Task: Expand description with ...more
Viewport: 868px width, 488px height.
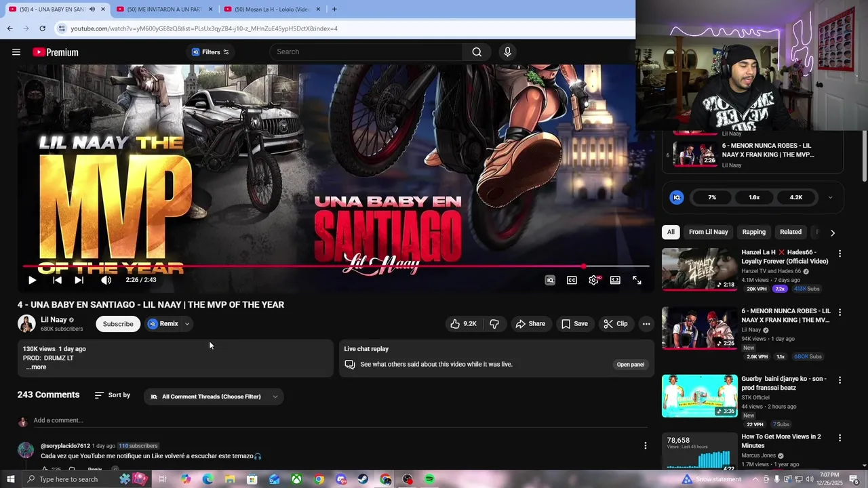Action: point(36,367)
